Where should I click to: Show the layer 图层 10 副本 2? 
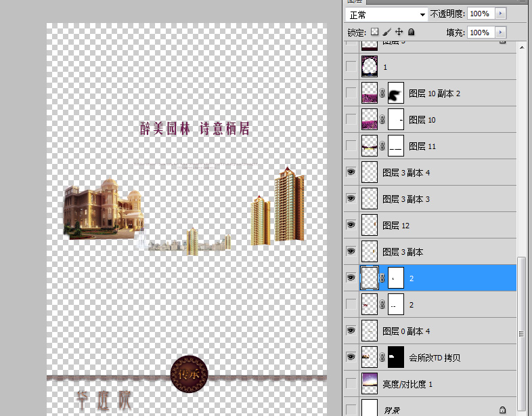351,93
